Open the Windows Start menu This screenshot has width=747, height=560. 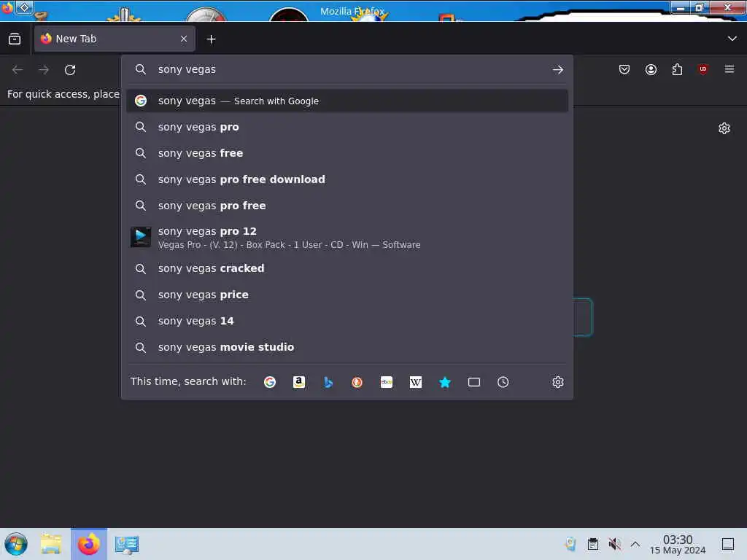pyautogui.click(x=16, y=544)
